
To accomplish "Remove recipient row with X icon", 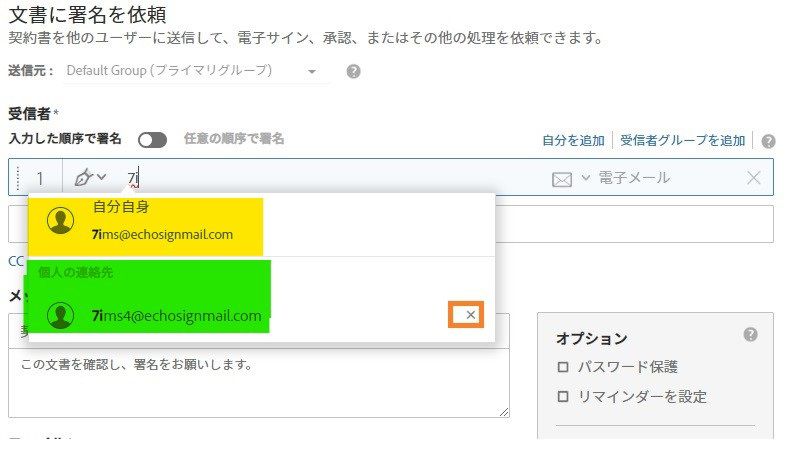I will pos(754,178).
